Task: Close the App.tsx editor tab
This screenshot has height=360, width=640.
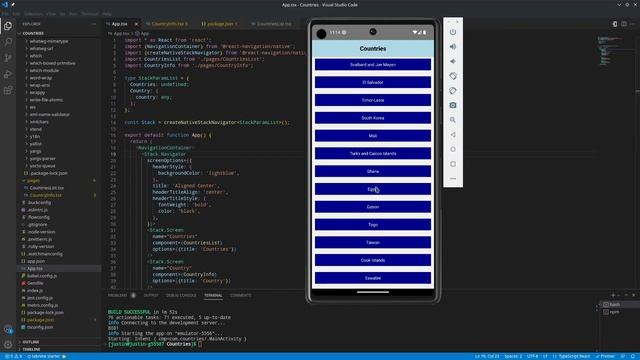Action: pos(136,24)
